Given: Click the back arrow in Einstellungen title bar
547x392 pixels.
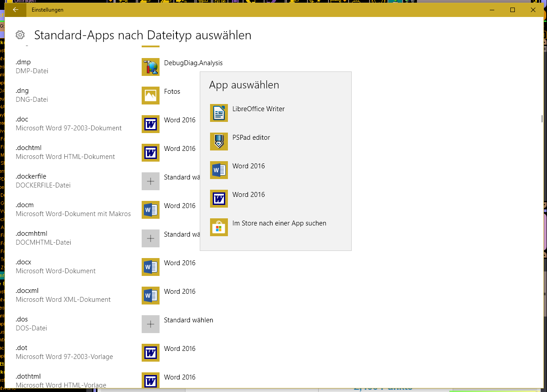Looking at the screenshot, I should [16, 9].
